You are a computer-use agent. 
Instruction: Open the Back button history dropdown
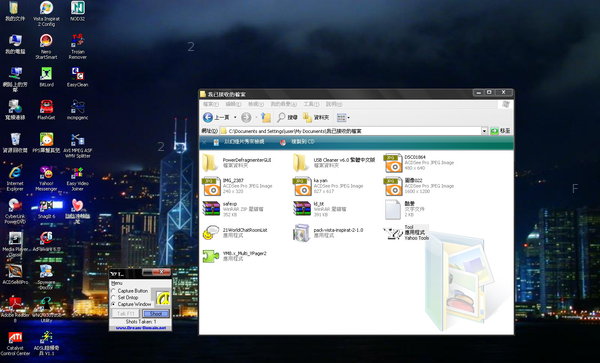(235, 117)
